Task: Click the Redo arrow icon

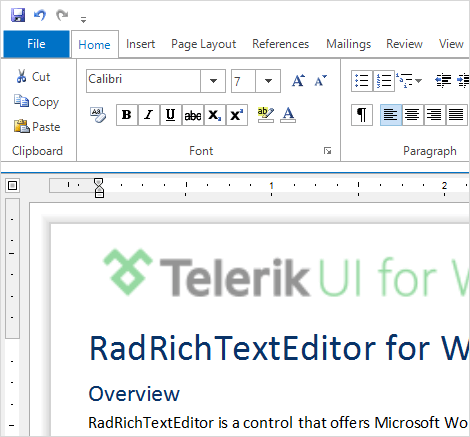Action: pos(62,15)
